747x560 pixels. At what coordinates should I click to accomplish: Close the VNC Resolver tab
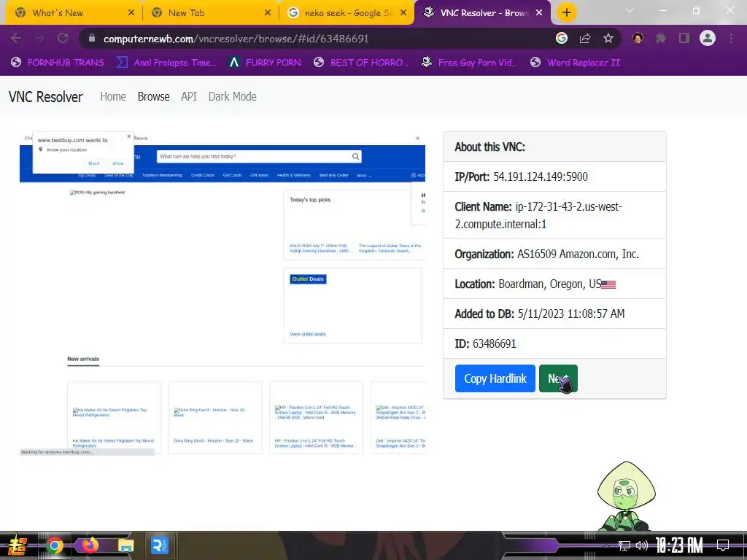click(539, 13)
